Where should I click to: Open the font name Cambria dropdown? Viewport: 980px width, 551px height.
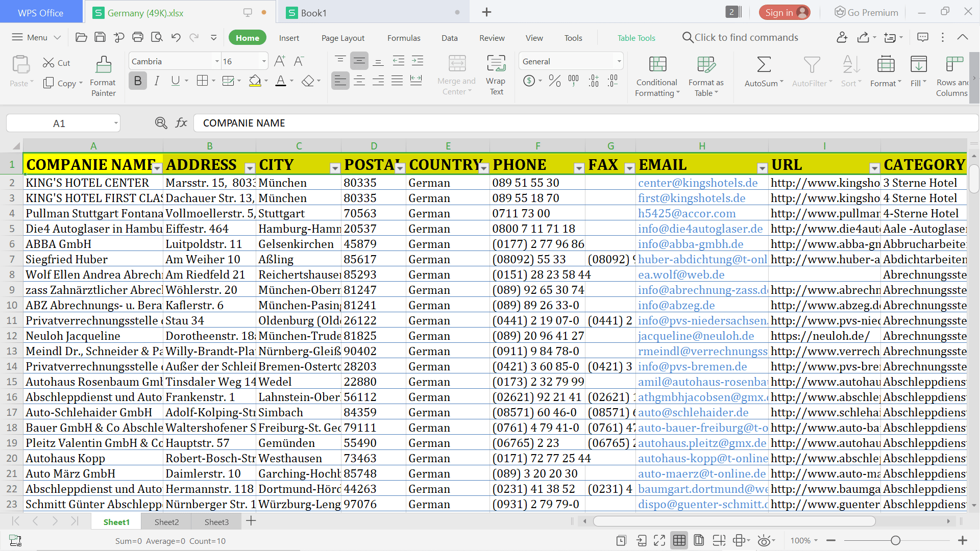coord(217,61)
